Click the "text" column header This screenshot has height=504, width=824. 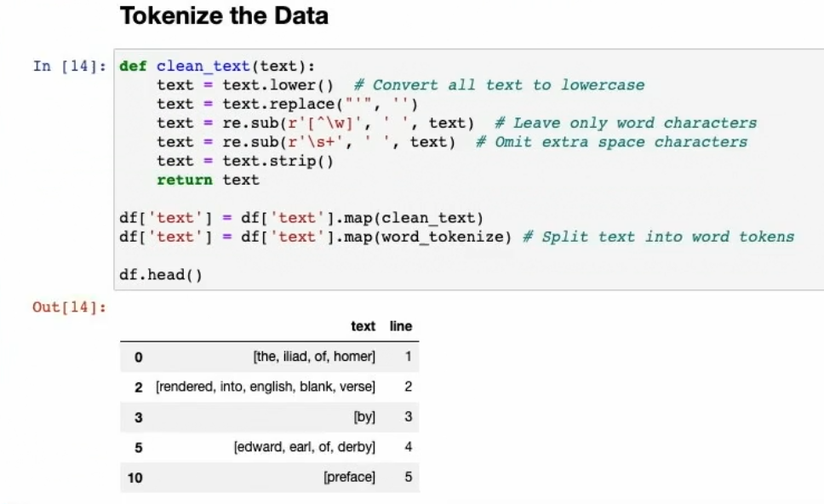[x=363, y=326]
